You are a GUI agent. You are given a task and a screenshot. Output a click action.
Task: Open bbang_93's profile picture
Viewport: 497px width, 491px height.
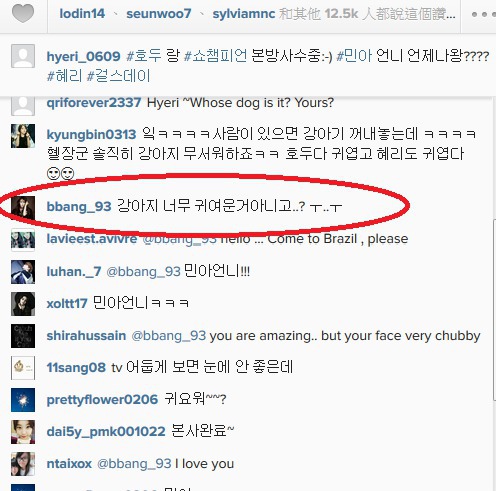(x=23, y=207)
